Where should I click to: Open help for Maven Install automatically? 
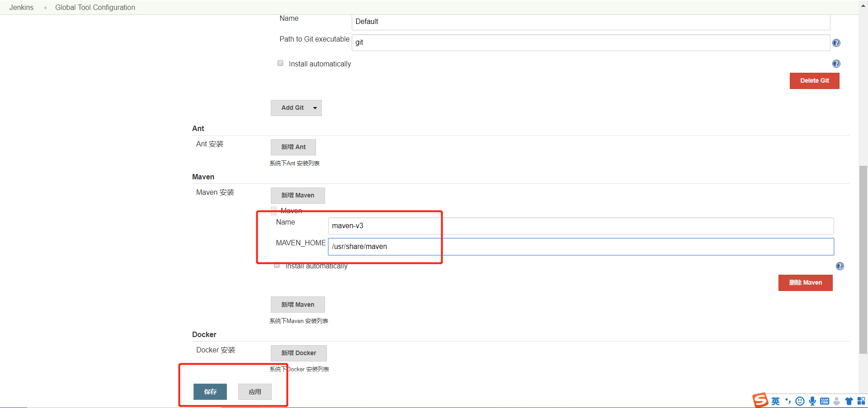840,266
